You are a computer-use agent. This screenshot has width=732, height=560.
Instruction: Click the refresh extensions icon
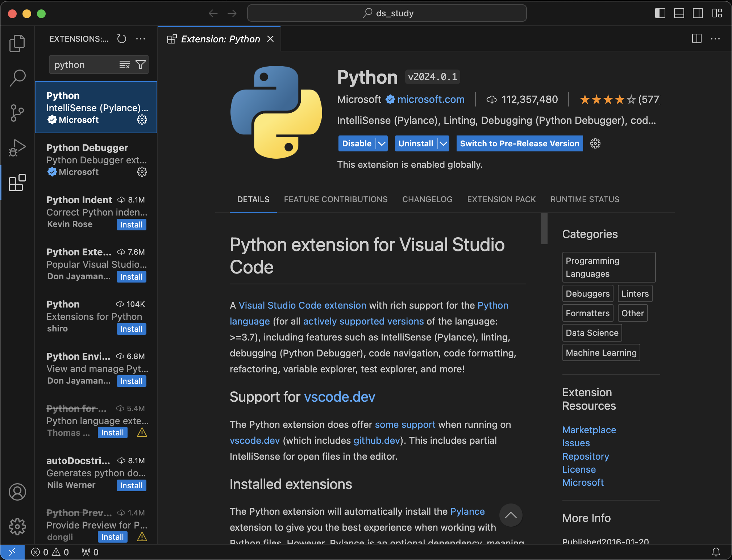point(122,39)
